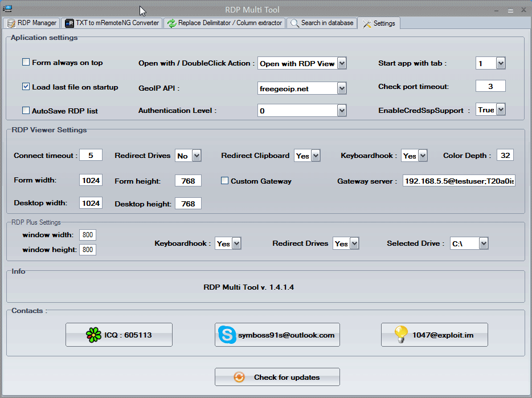This screenshot has height=398, width=532.
Task: Open the EnableCredSspSupport dropdown
Action: tap(501, 109)
